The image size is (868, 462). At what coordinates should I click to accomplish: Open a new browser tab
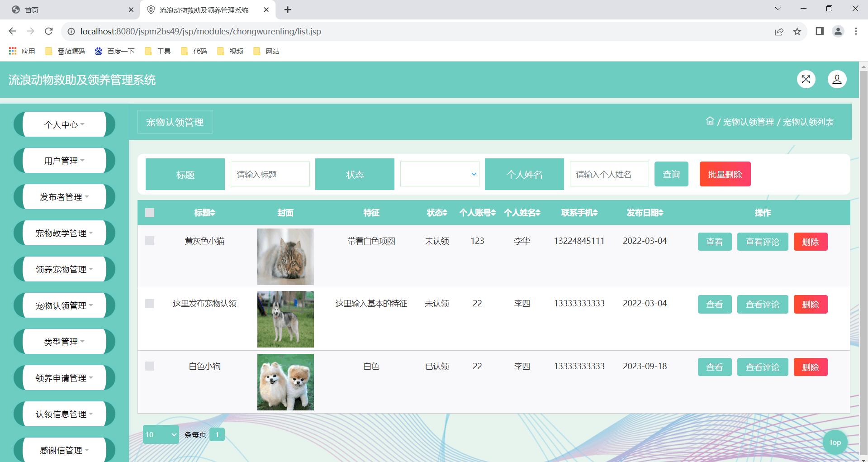point(288,10)
